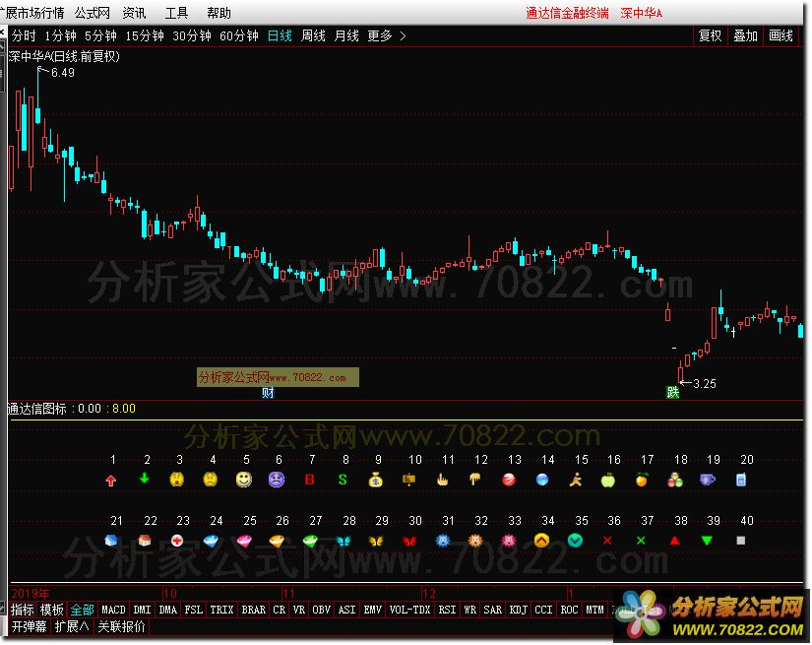This screenshot has height=645, width=812.
Task: Select the MACD indicator tab
Action: 113,611
